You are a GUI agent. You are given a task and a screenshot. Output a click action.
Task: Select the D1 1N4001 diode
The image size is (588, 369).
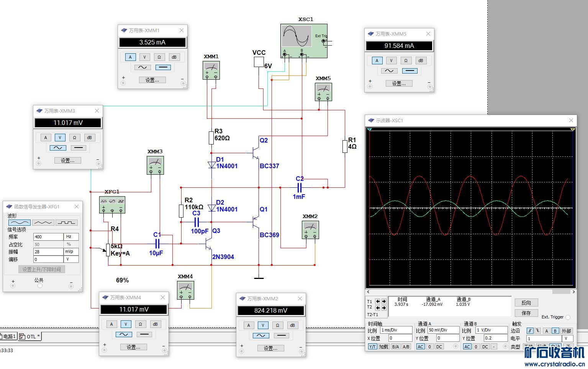coord(212,165)
